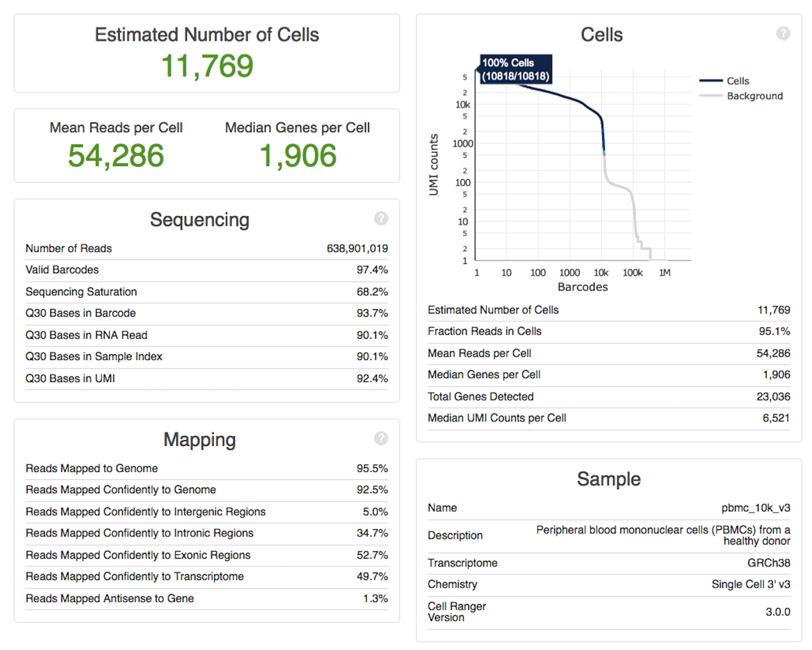Toggle the Background legend entry
Viewport: 812px width, 650px height.
coord(741,96)
